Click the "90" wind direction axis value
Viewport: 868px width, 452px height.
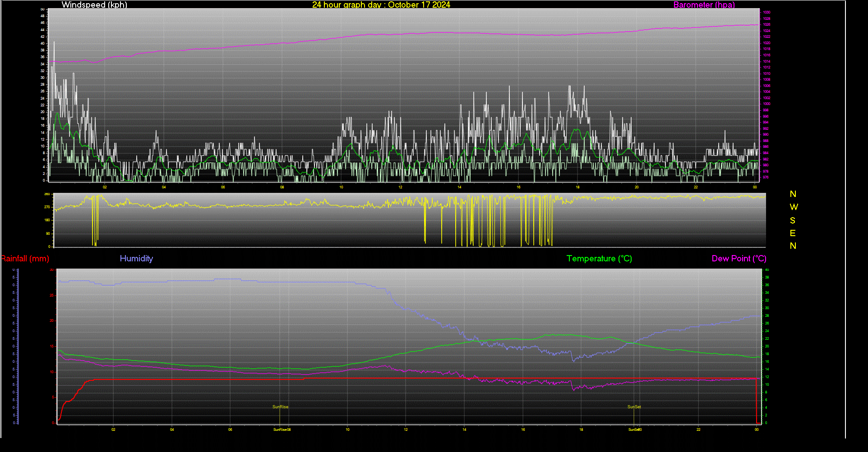pos(48,233)
